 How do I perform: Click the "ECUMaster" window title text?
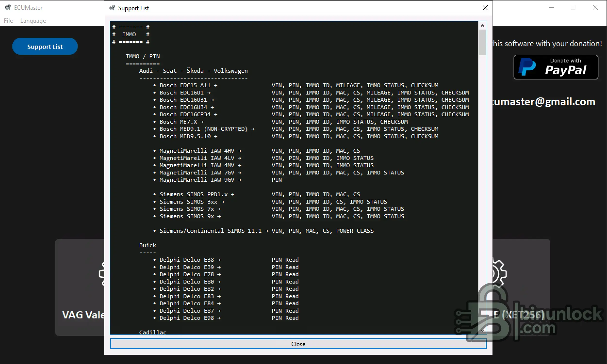pyautogui.click(x=28, y=8)
